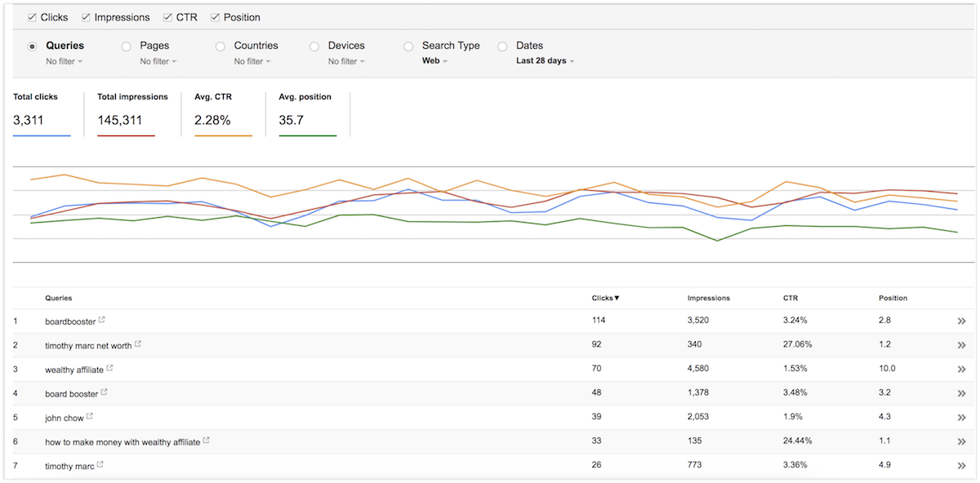Select the Countries radio button
Screen dimensions: 980x483
[x=220, y=47]
